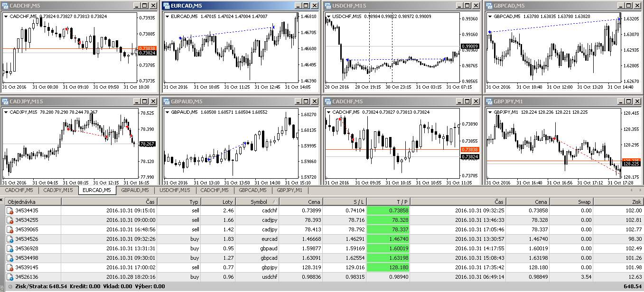This screenshot has width=644, height=292.
Task: Select the gbpaud symbol cell
Action: (x=258, y=248)
